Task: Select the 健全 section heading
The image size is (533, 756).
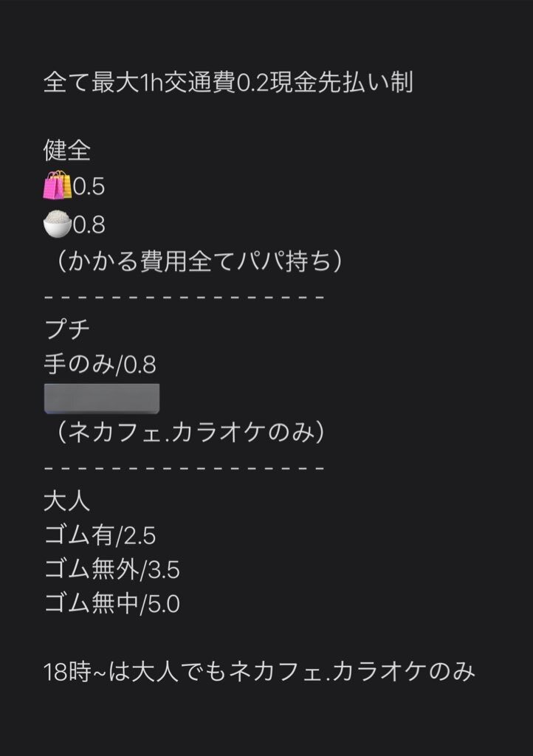Action: pyautogui.click(x=67, y=151)
